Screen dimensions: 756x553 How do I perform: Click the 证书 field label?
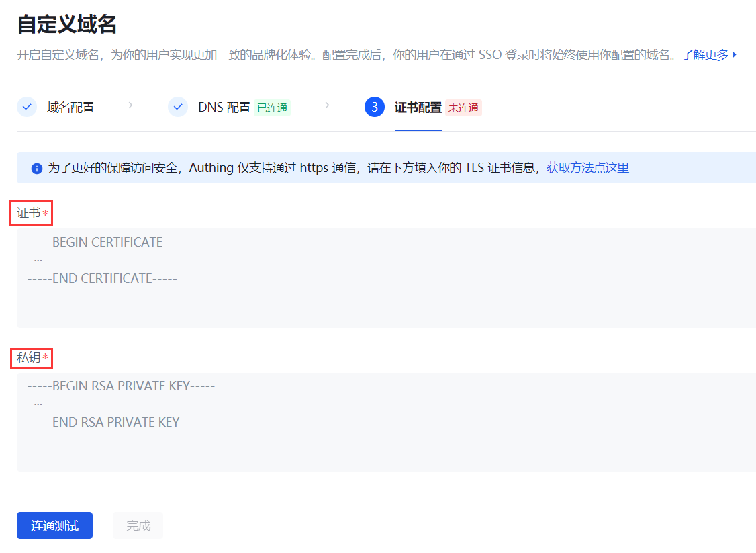[29, 213]
